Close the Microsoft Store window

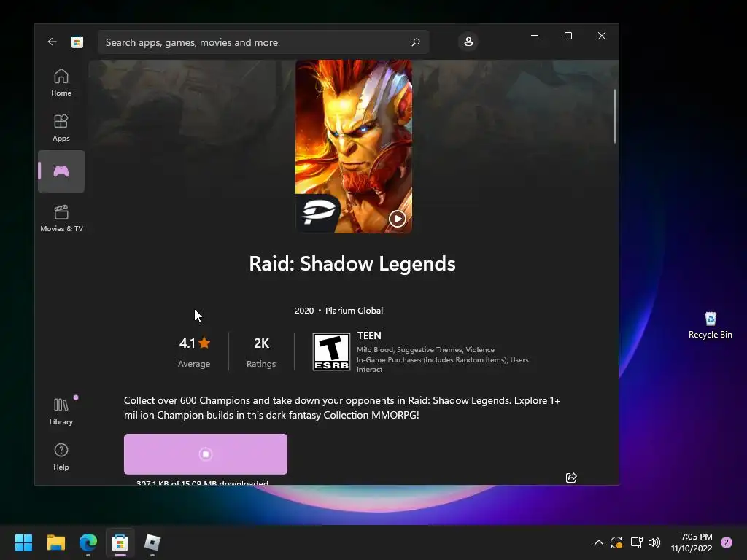602,36
